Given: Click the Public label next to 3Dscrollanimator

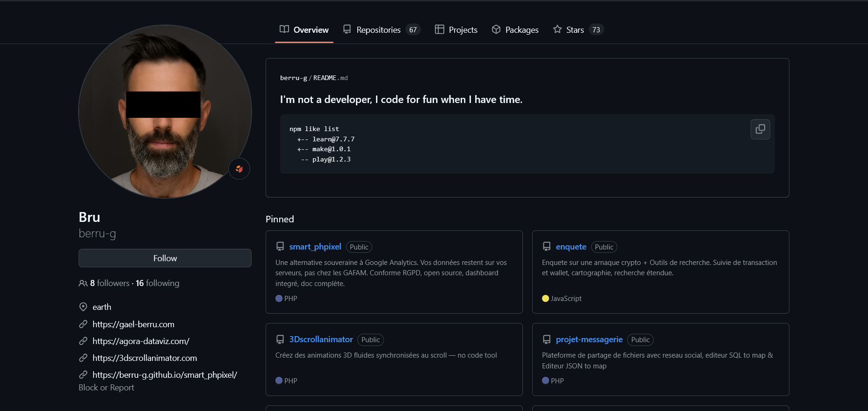Looking at the screenshot, I should pyautogui.click(x=370, y=339).
